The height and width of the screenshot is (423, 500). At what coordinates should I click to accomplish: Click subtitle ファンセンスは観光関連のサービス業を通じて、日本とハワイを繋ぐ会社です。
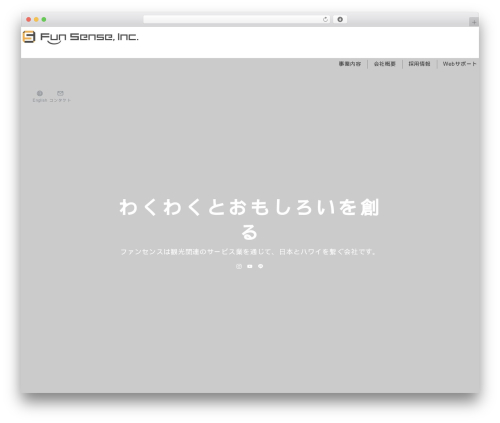[x=249, y=252]
